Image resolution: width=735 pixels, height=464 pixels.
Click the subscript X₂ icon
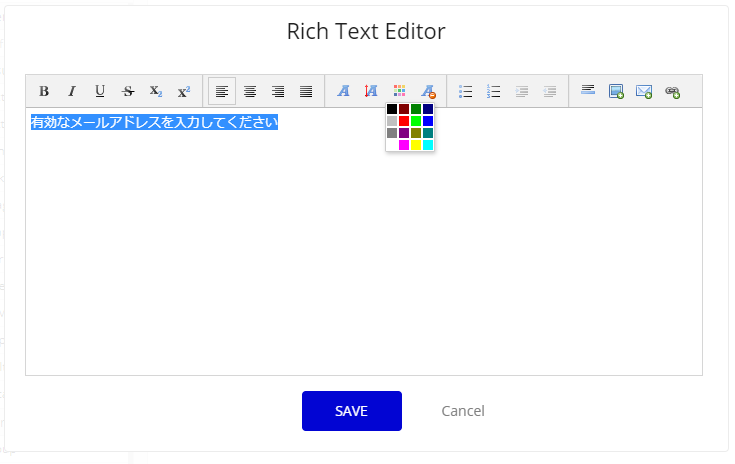[x=156, y=91]
